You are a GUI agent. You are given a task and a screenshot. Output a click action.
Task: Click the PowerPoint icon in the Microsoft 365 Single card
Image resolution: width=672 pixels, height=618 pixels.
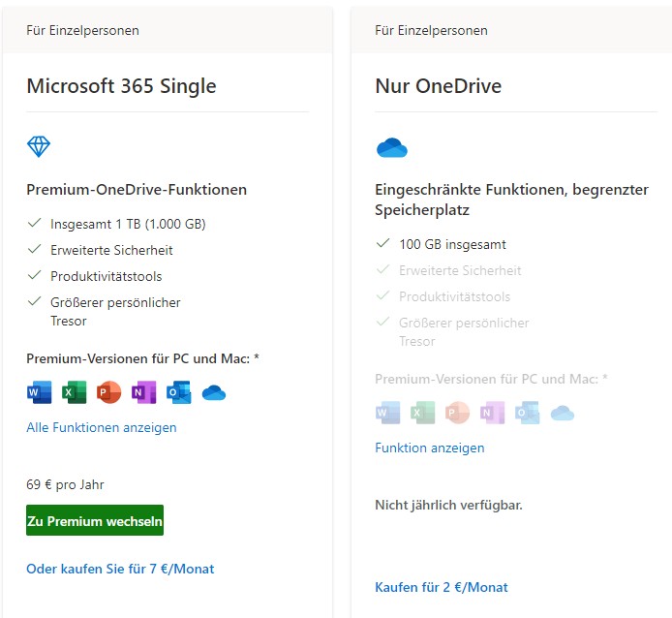click(x=108, y=392)
